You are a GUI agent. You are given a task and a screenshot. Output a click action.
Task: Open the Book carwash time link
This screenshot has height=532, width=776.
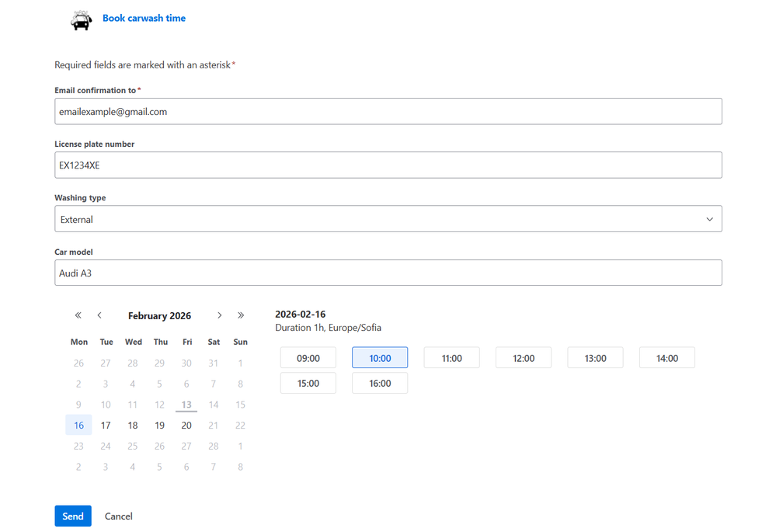[x=144, y=18]
